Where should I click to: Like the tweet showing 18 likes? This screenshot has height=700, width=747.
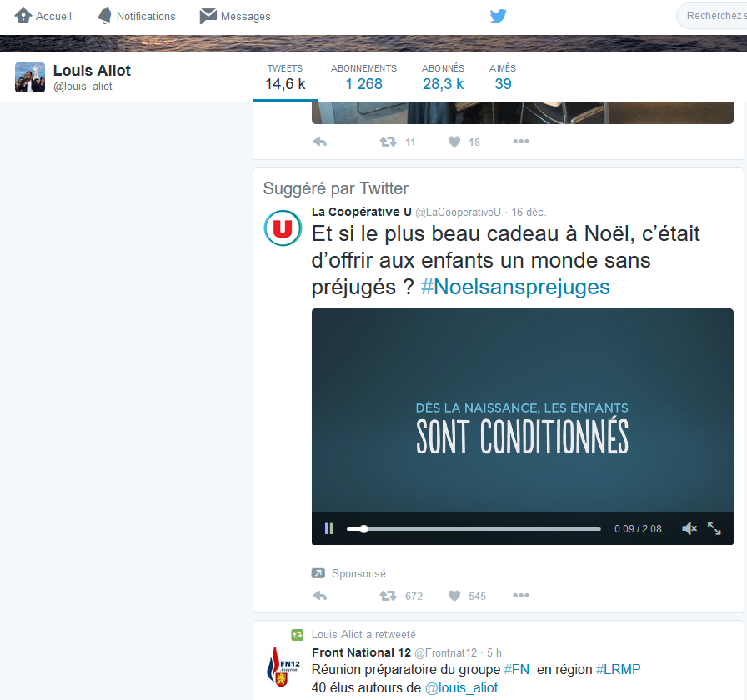pos(454,142)
